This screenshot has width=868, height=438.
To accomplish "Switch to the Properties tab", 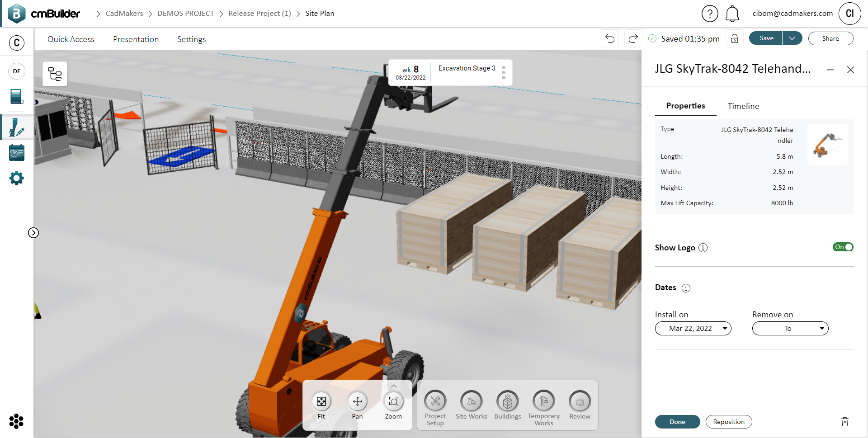I will [685, 106].
